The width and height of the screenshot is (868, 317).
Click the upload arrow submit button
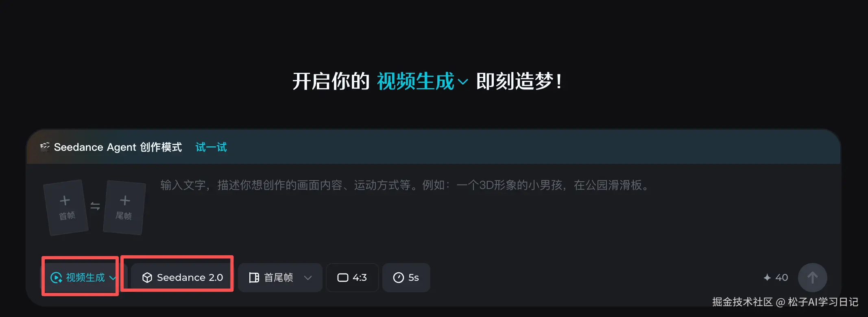tap(812, 278)
